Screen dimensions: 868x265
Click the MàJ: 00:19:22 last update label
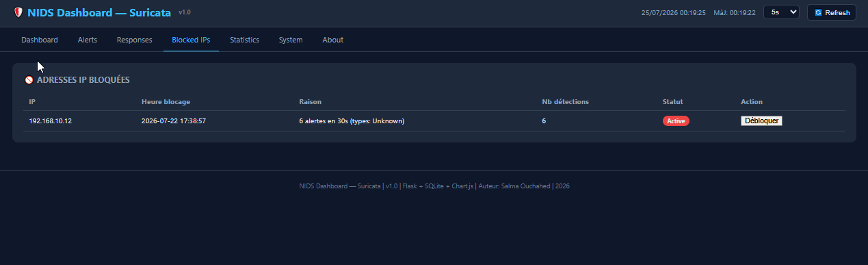(x=735, y=12)
